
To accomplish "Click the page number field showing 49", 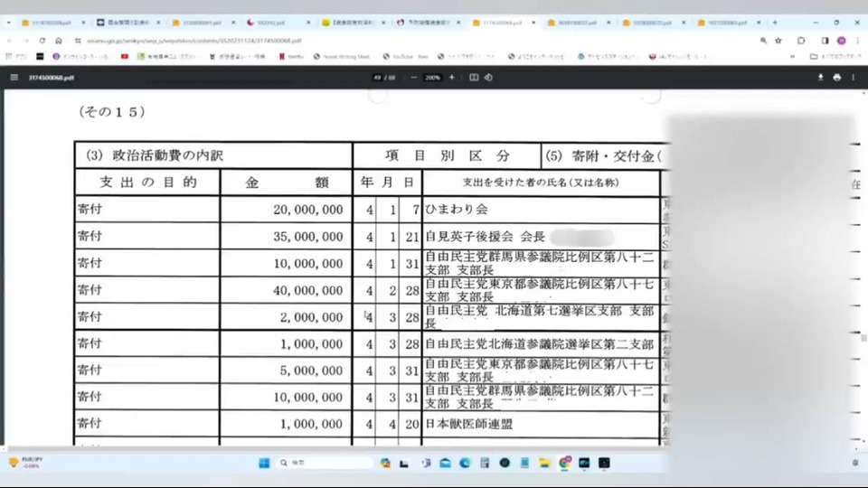I will [x=378, y=78].
